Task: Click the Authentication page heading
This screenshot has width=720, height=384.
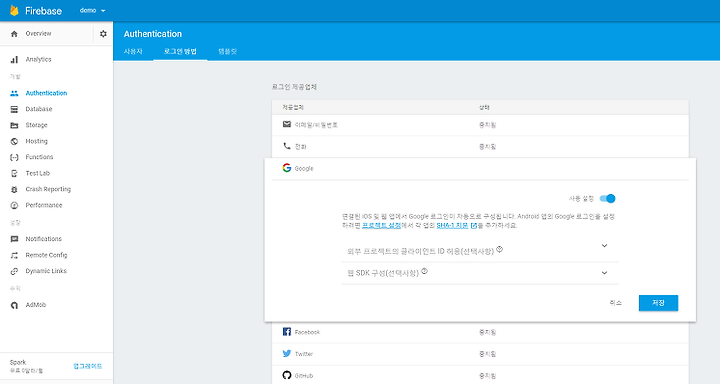Action: (153, 34)
